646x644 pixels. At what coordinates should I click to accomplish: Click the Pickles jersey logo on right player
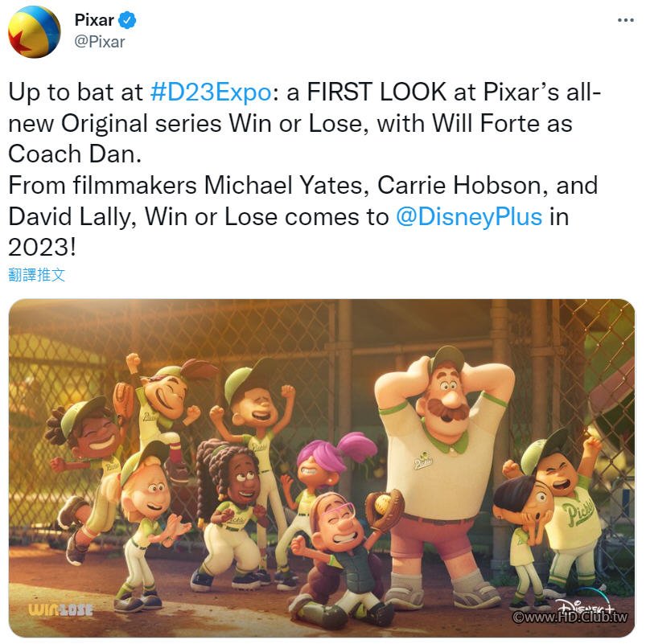click(580, 511)
